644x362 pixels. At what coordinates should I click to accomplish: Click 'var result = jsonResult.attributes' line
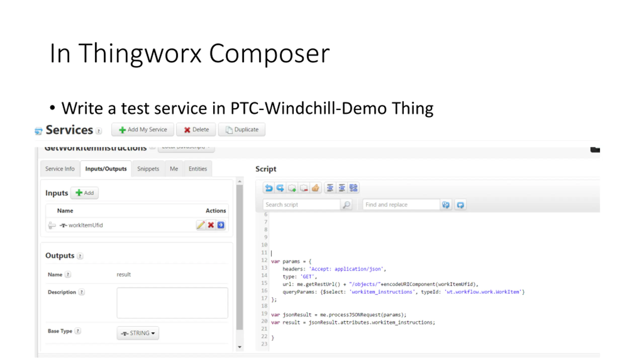[x=353, y=322]
